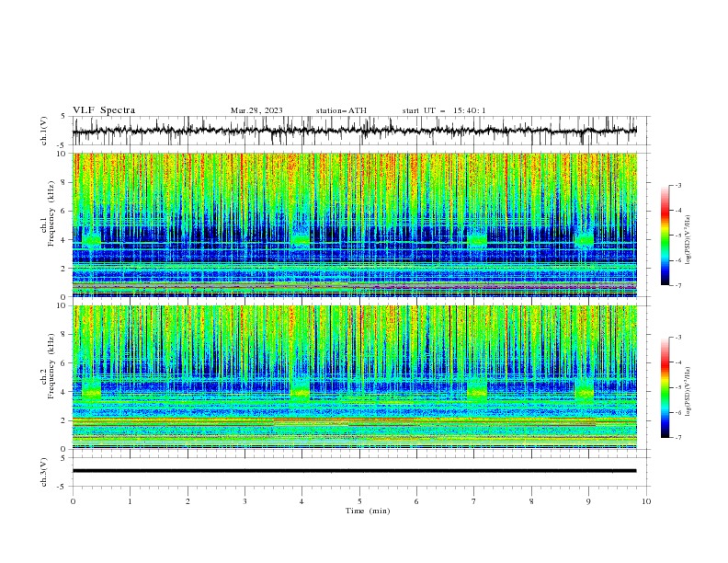The width and height of the screenshot is (728, 563).
Task: Click time axis tick label "3"
Action: pyautogui.click(x=245, y=501)
